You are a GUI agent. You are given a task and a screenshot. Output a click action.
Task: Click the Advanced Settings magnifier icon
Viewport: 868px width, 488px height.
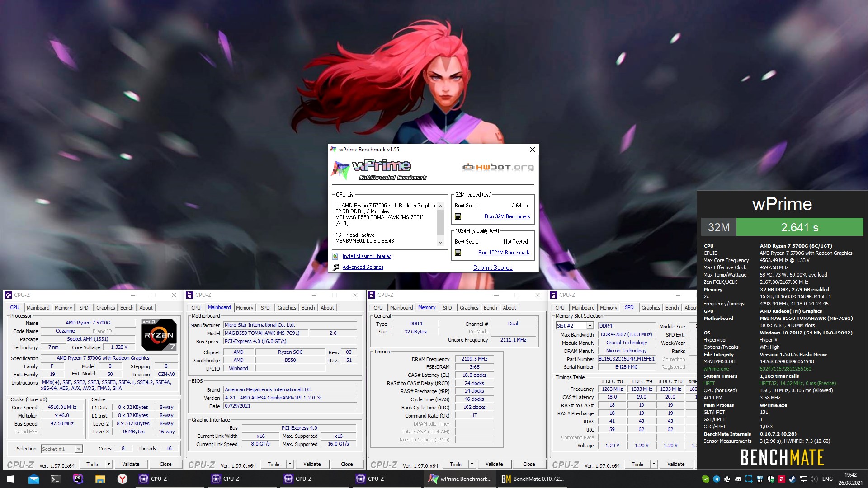pyautogui.click(x=335, y=267)
